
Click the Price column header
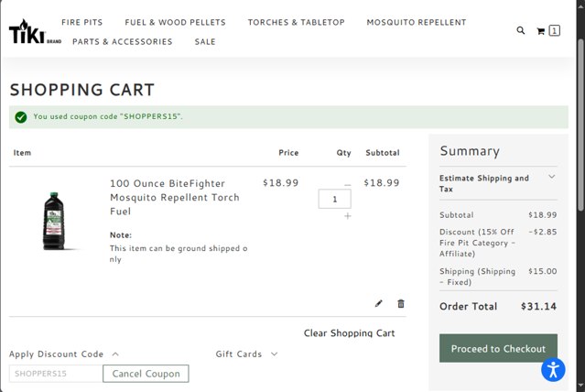(288, 153)
